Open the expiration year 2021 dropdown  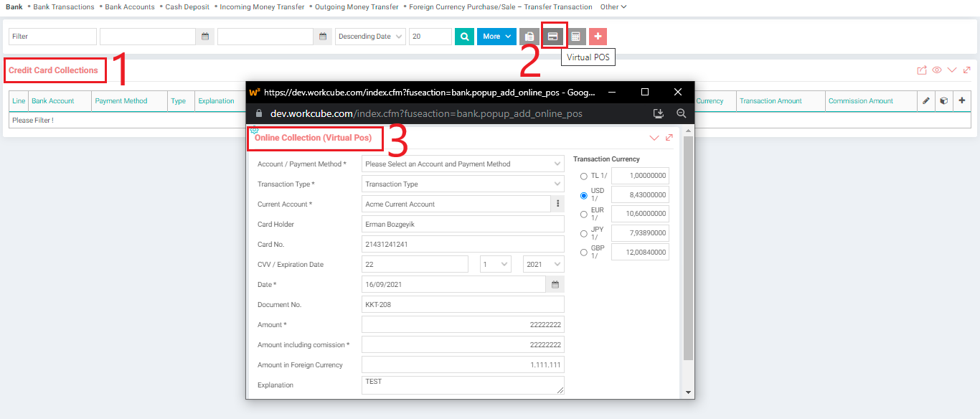[544, 264]
